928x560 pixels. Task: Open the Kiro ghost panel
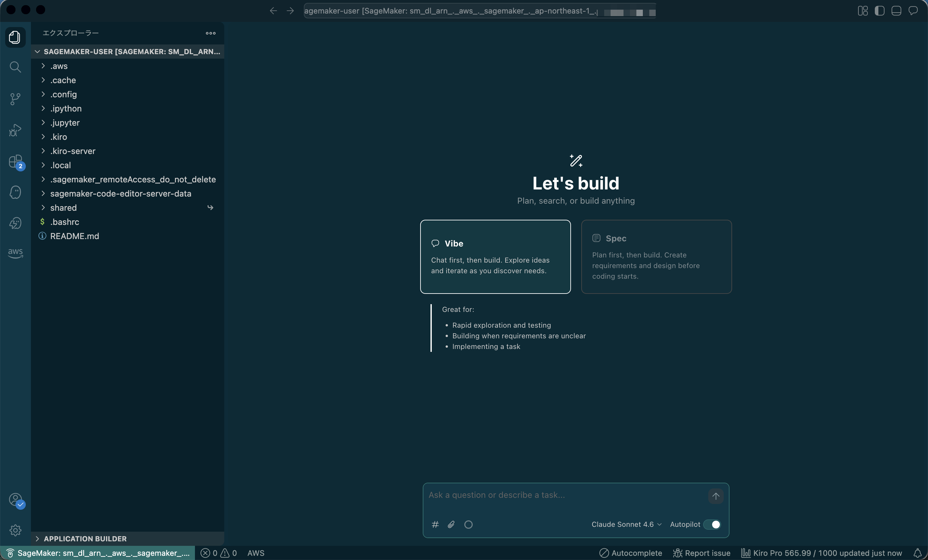15,192
